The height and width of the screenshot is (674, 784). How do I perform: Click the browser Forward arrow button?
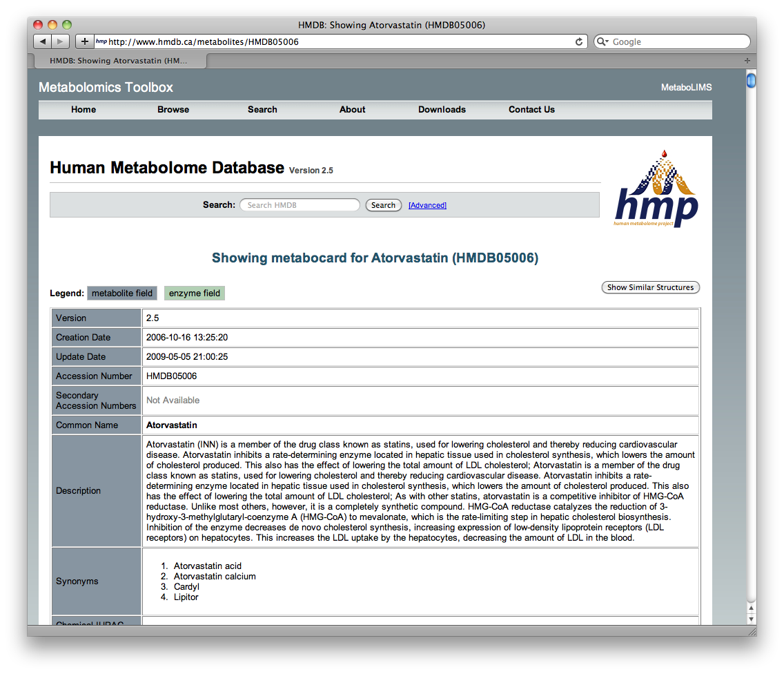coord(60,41)
